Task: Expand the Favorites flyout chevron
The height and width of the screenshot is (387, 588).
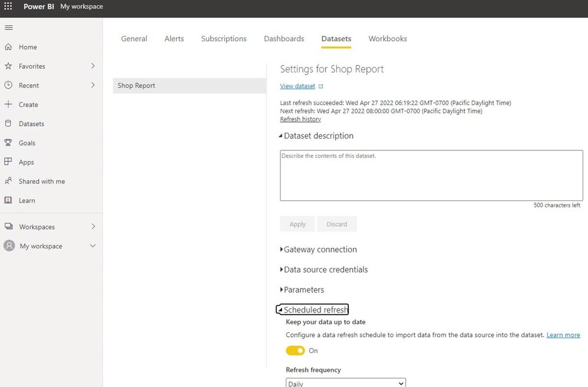Action: (93, 66)
